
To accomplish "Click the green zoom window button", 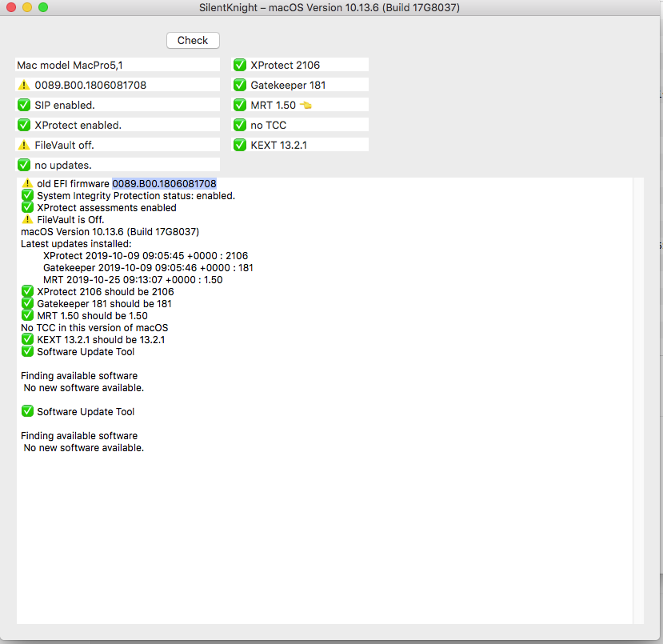I will coord(43,7).
